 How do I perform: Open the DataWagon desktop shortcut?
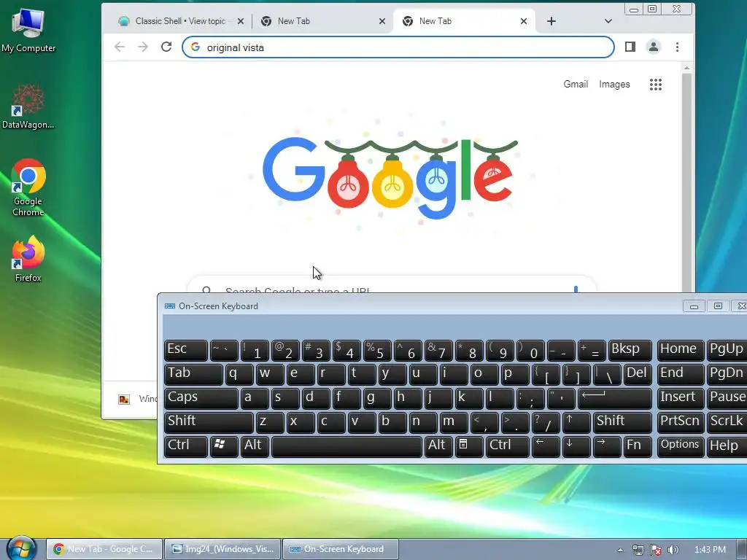tap(28, 106)
